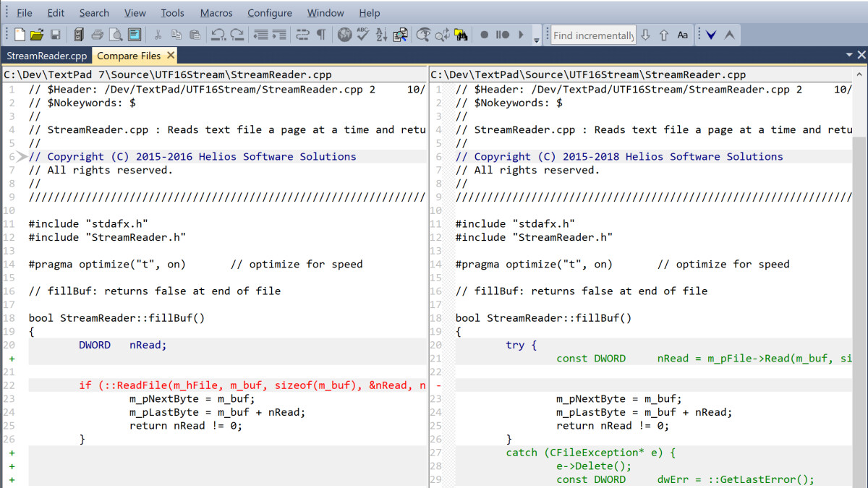The width and height of the screenshot is (868, 488).
Task: Click the right pane file path header
Action: (x=641, y=74)
